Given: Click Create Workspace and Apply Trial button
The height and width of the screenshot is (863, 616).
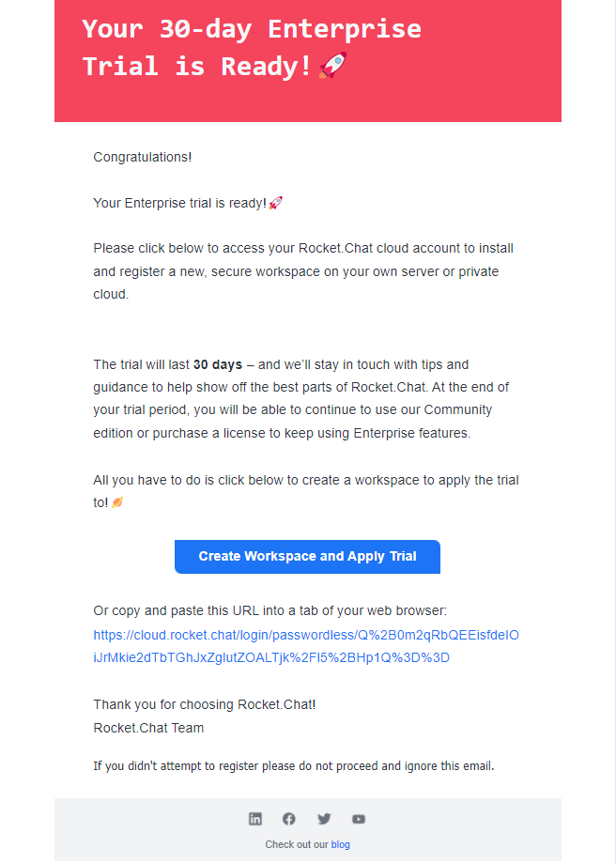Looking at the screenshot, I should pyautogui.click(x=307, y=557).
